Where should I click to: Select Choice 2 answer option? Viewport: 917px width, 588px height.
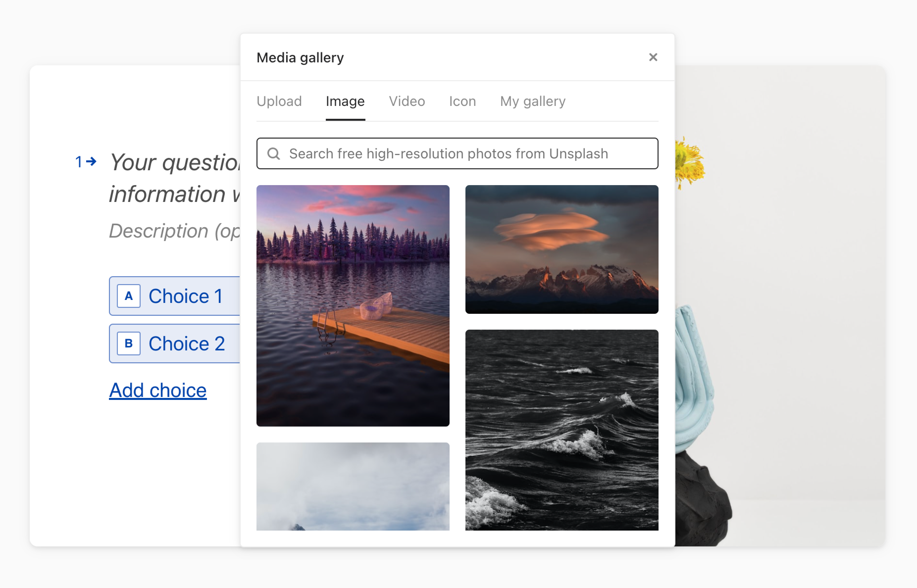[x=175, y=343]
